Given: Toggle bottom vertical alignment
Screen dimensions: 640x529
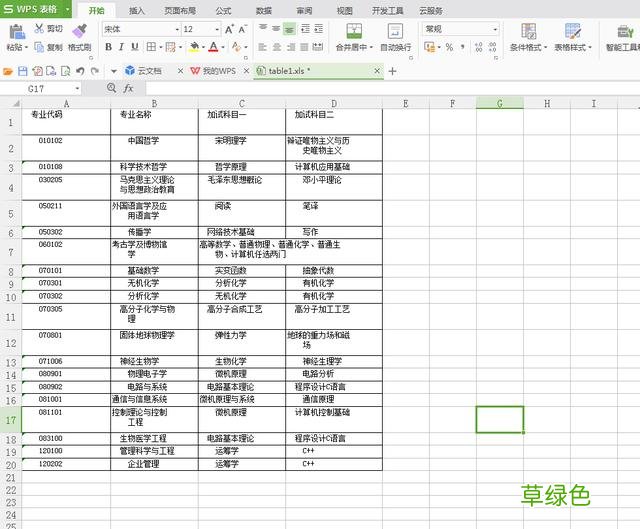Looking at the screenshot, I should [x=289, y=29].
